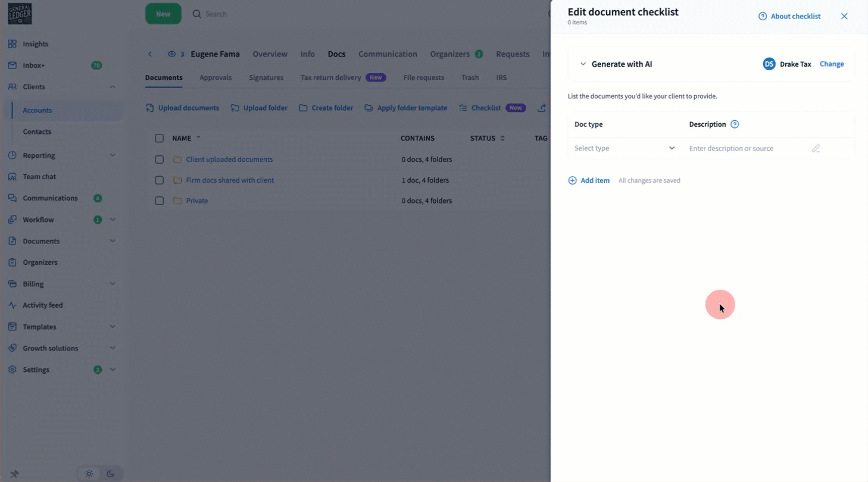This screenshot has height=482, width=868.
Task: Click the share arrow icon beside Checklist
Action: tap(541, 108)
